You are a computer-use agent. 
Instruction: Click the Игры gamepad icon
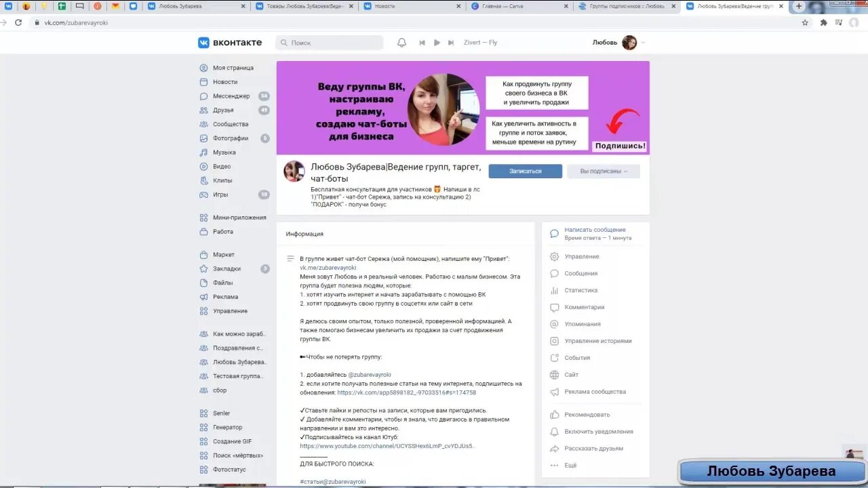pos(203,195)
